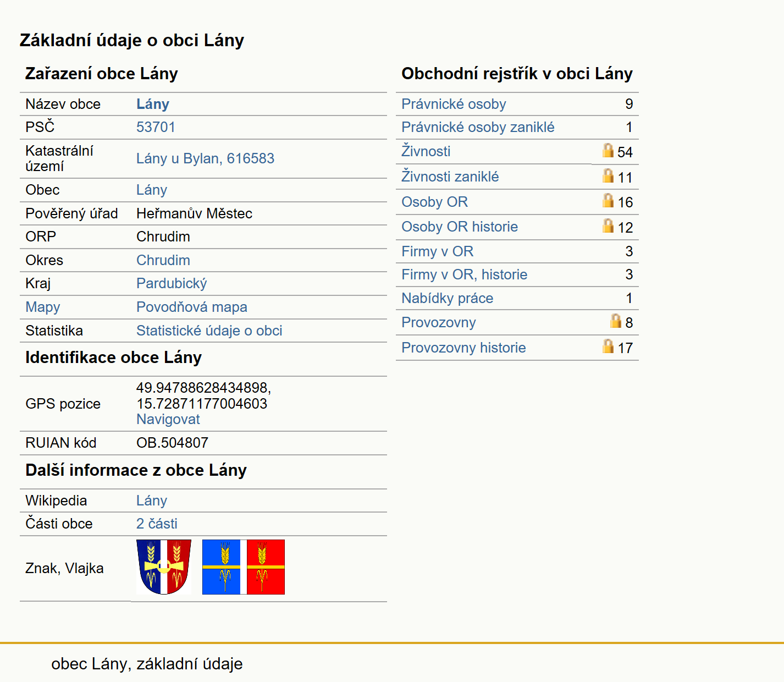Open the Právnické osoby link
The image size is (784, 682).
[x=454, y=104]
